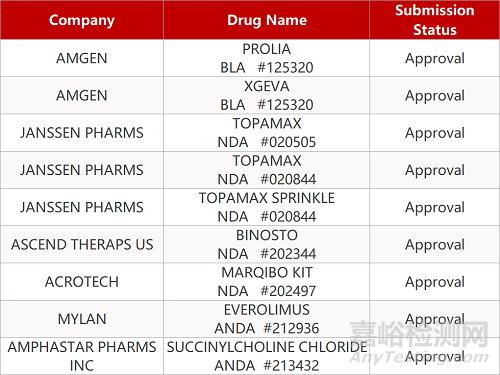Click the Drug Name column header
This screenshot has width=500, height=375.
[x=267, y=20]
